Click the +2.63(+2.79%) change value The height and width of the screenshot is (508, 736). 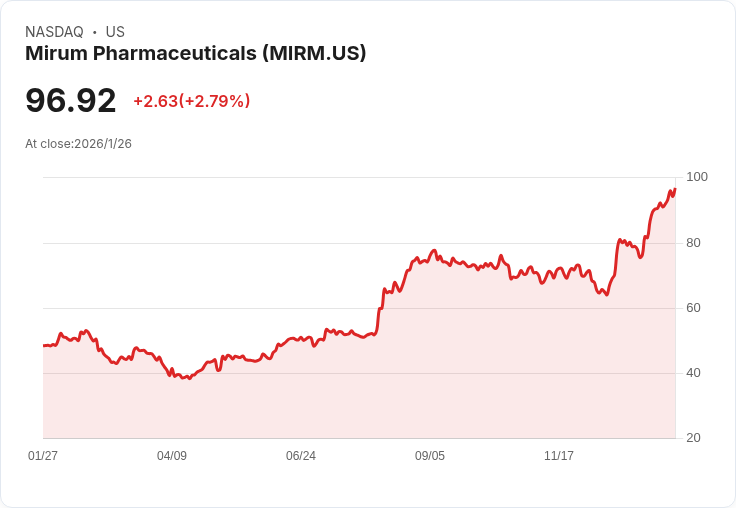192,101
